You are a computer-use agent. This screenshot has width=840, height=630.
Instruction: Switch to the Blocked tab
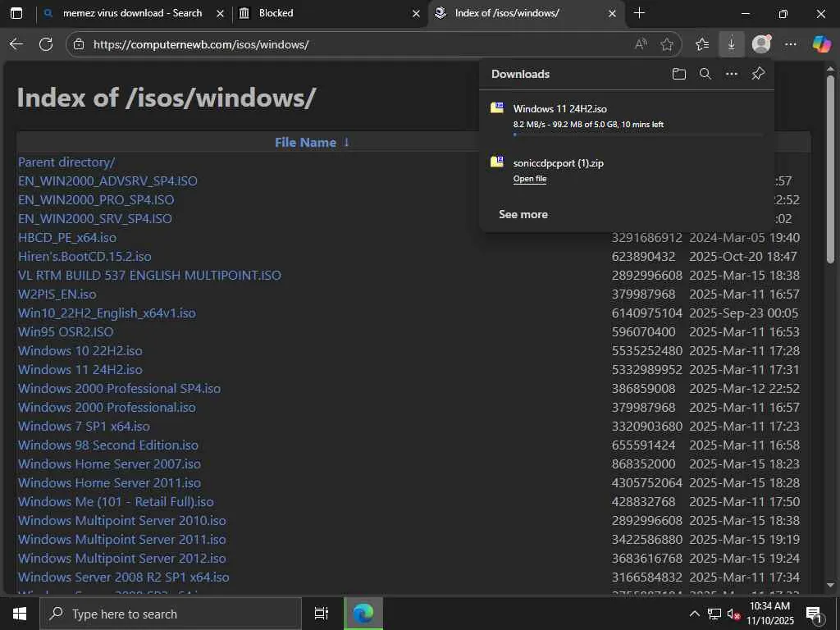click(x=329, y=13)
